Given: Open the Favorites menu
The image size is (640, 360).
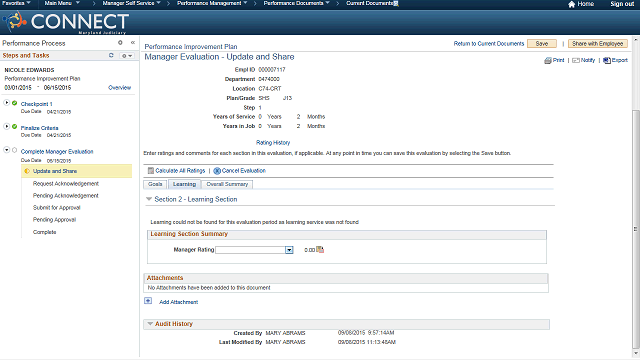Looking at the screenshot, I should (16, 3).
